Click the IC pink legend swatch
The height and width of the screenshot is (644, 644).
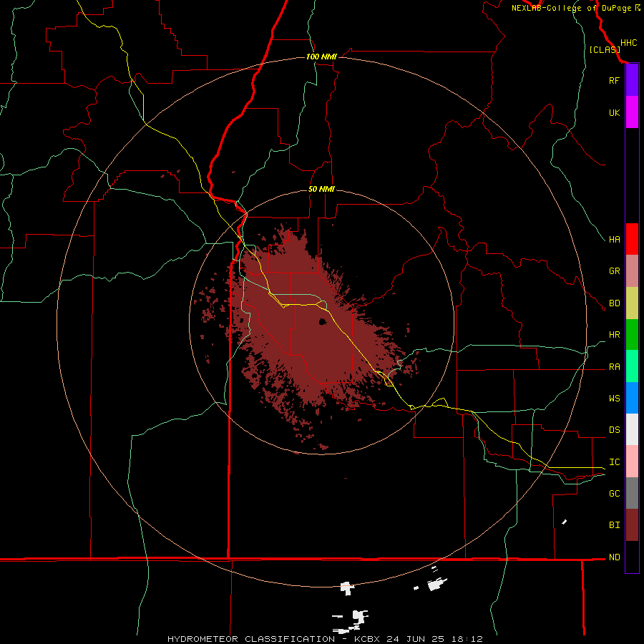(632, 462)
